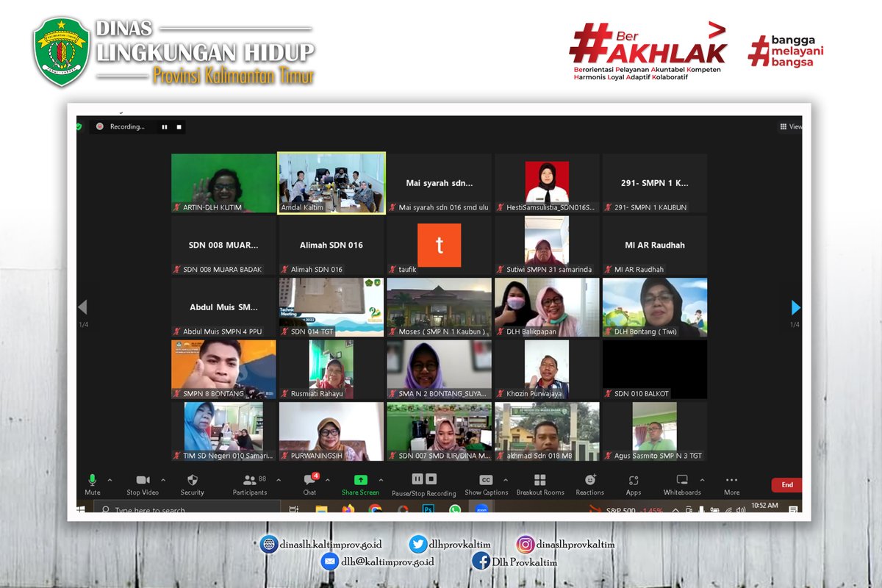This screenshot has height=588, width=882.
Task: Click the '291- SMPN 1 KAUBUN' name label
Action: tap(650, 208)
